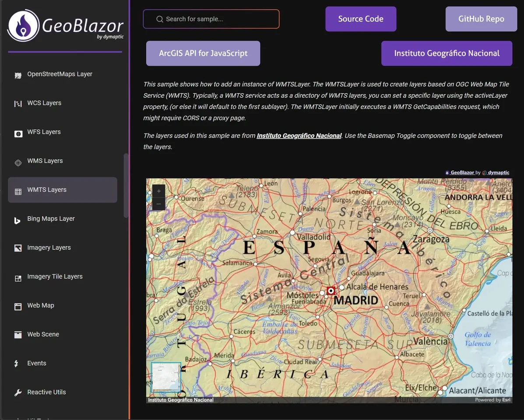Open the Source Code page
524x420 pixels.
point(361,19)
